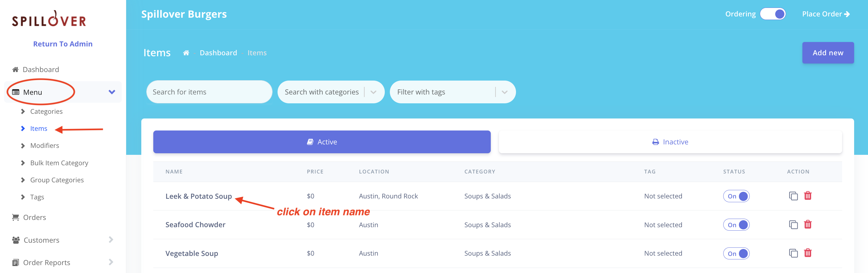The width and height of the screenshot is (868, 273).
Task: Click the STATUS column header
Action: click(734, 172)
